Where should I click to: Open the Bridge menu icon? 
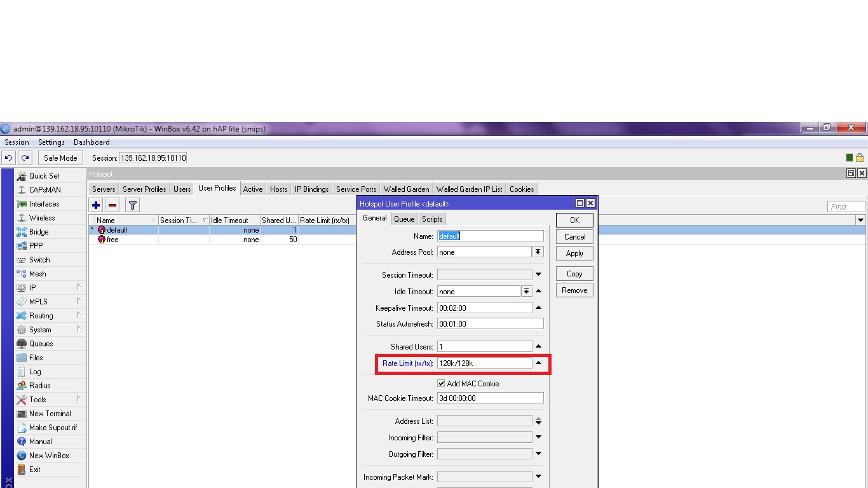pos(22,232)
